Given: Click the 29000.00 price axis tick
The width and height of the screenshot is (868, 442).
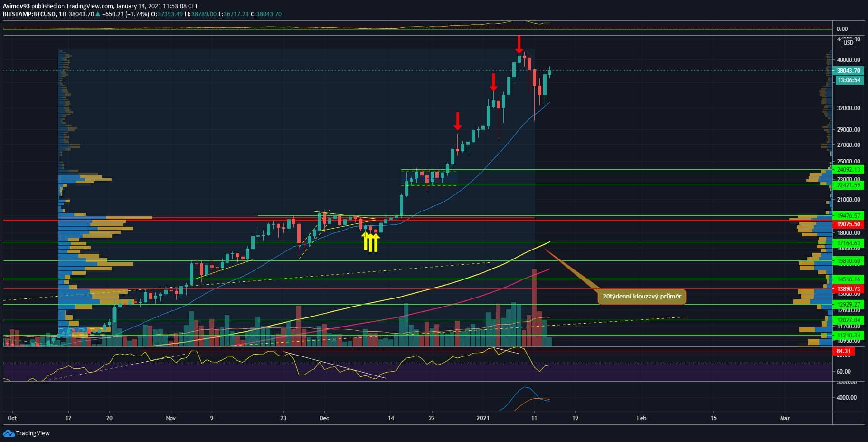Looking at the screenshot, I should [849, 130].
